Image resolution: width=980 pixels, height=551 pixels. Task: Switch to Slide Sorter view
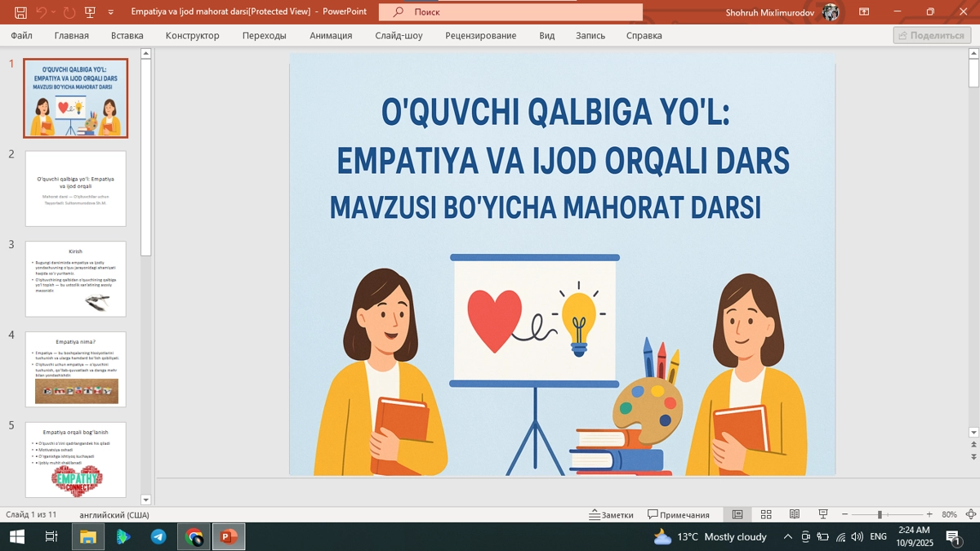(x=766, y=514)
